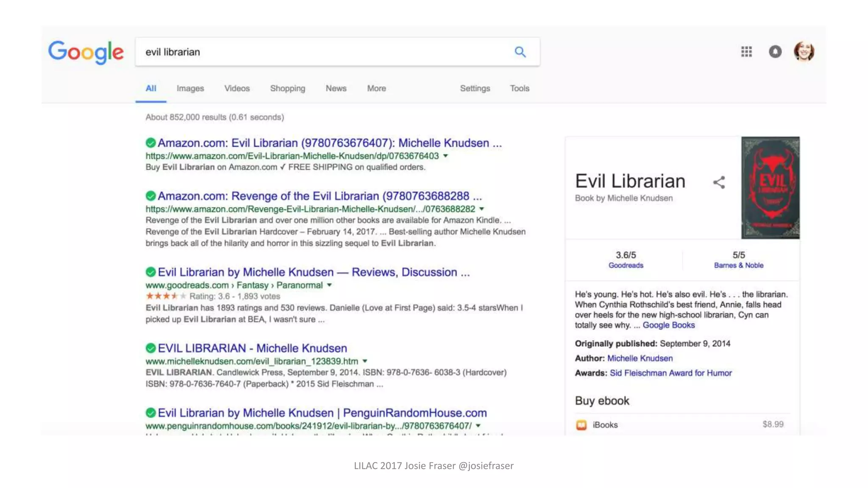Click green checkmark on first Amazon result
Viewport: 868px width, 488px height.
pyautogui.click(x=150, y=143)
